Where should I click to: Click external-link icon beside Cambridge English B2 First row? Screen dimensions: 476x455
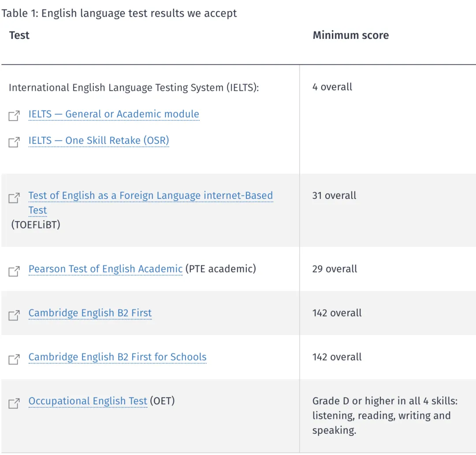tap(14, 315)
